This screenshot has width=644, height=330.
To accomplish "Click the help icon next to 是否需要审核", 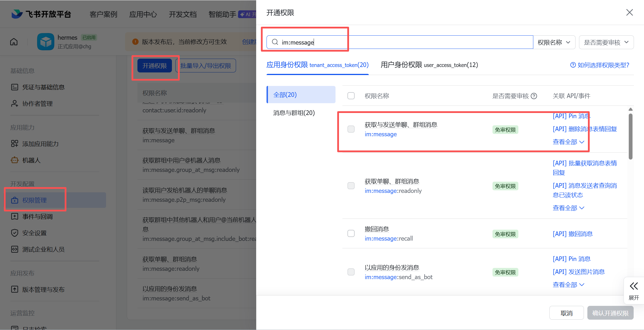I will (534, 96).
